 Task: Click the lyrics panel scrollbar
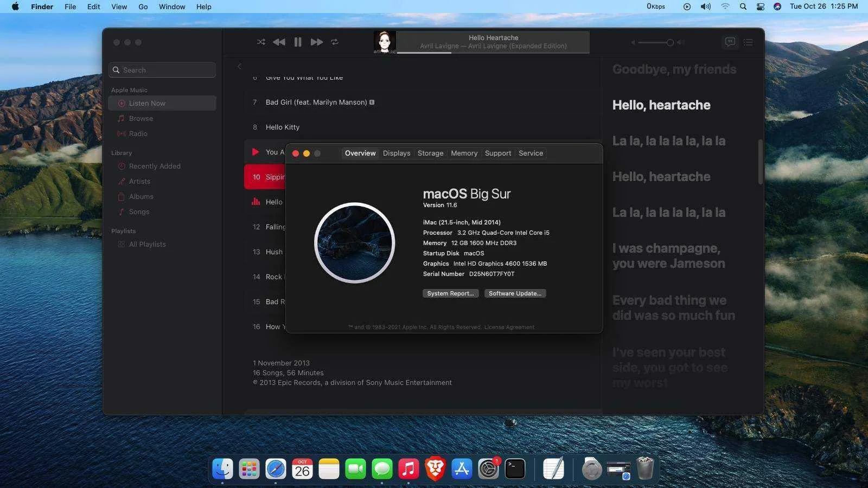761,162
